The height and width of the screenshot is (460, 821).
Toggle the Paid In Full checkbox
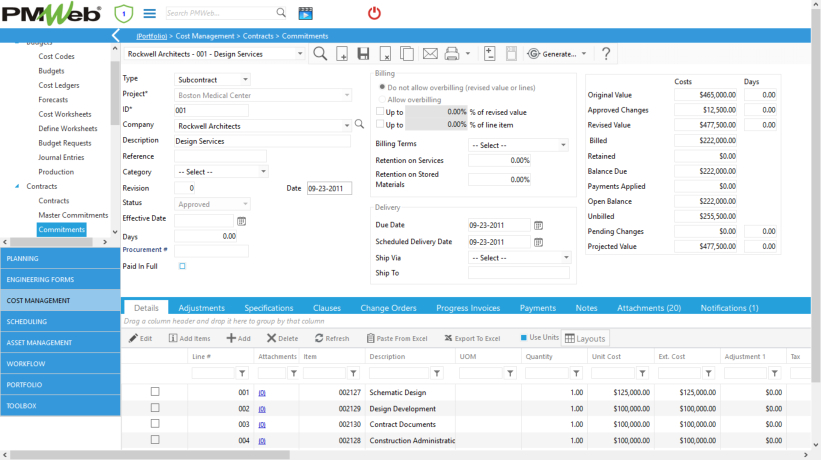coord(182,266)
